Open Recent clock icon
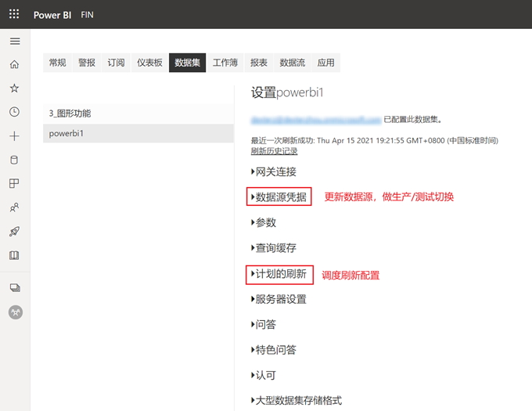Viewport: 532px width, 411px height. point(14,112)
